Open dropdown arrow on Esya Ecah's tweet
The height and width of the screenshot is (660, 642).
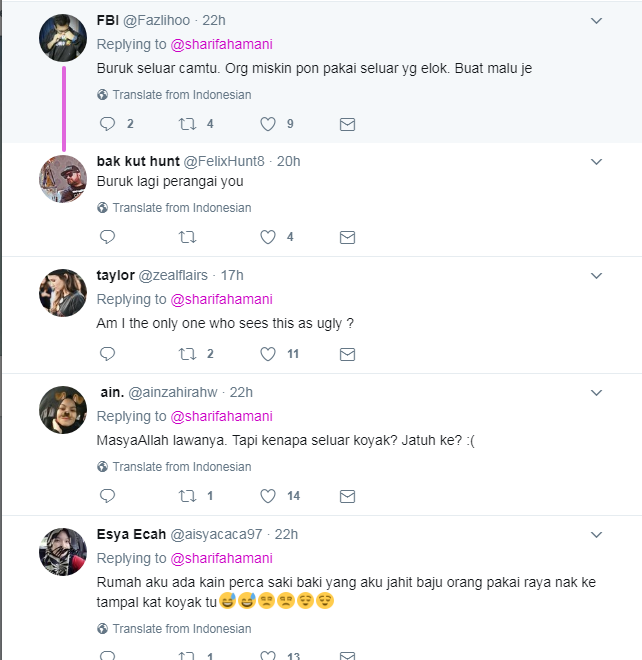pyautogui.click(x=597, y=534)
